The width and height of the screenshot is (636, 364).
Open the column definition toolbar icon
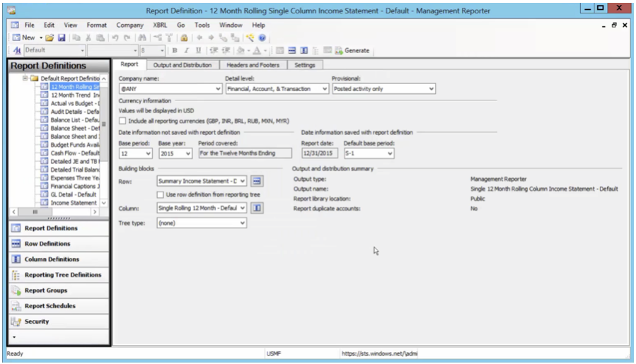(x=303, y=50)
